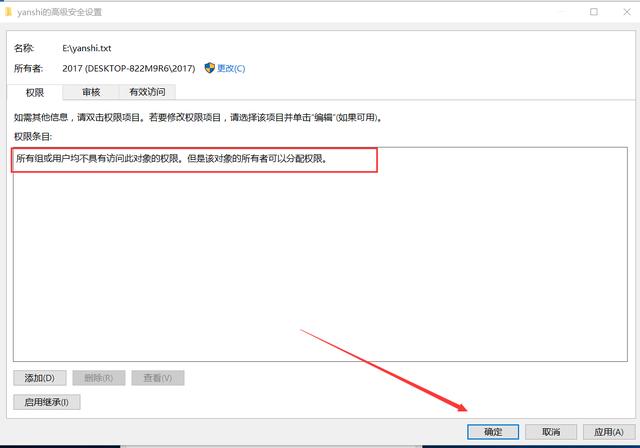Open the 有效访问 tab
The height and width of the screenshot is (448, 640).
coord(147,92)
